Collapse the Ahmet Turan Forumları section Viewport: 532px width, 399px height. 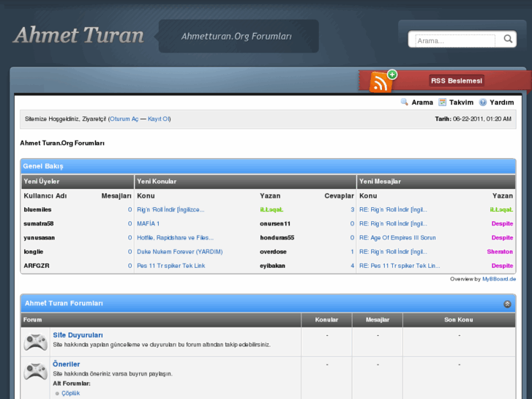[507, 304]
